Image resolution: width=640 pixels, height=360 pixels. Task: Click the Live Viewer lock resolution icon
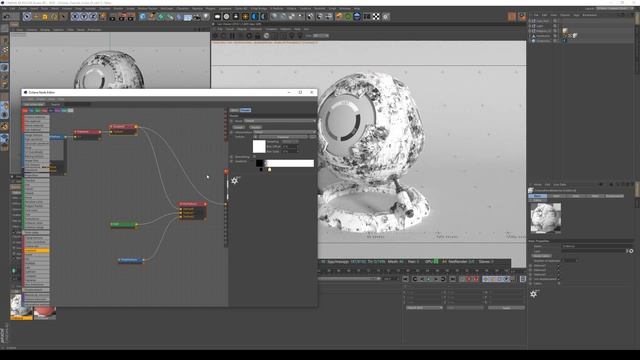click(x=258, y=36)
